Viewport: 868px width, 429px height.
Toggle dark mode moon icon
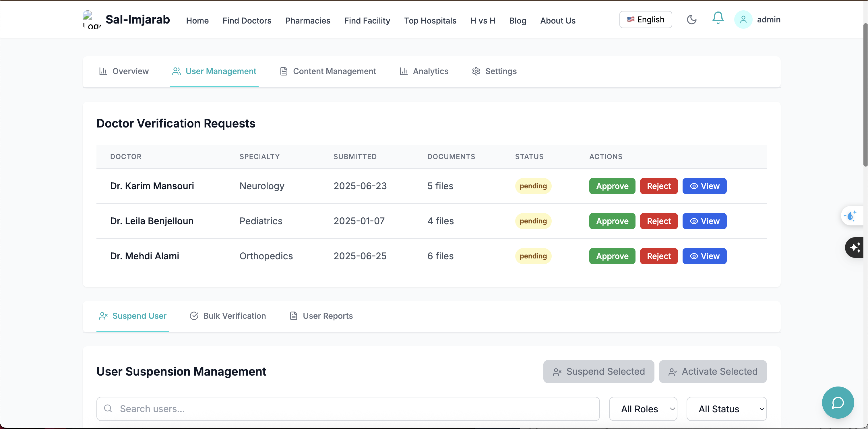click(x=691, y=20)
